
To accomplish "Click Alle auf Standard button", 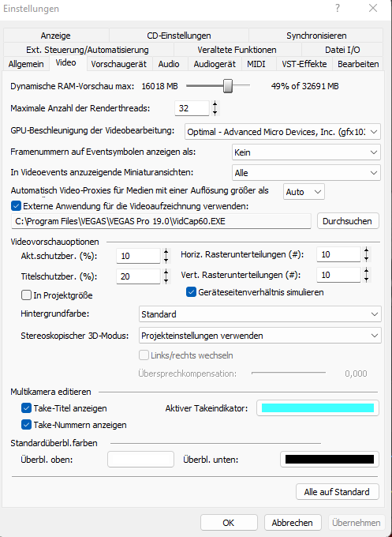I will (338, 492).
